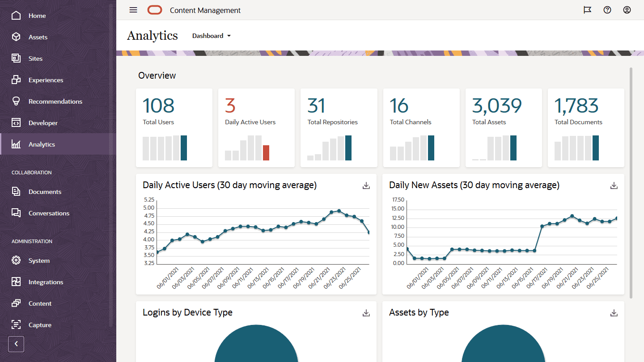Click the Oracle logo
Image resolution: width=644 pixels, height=362 pixels.
pos(154,9)
